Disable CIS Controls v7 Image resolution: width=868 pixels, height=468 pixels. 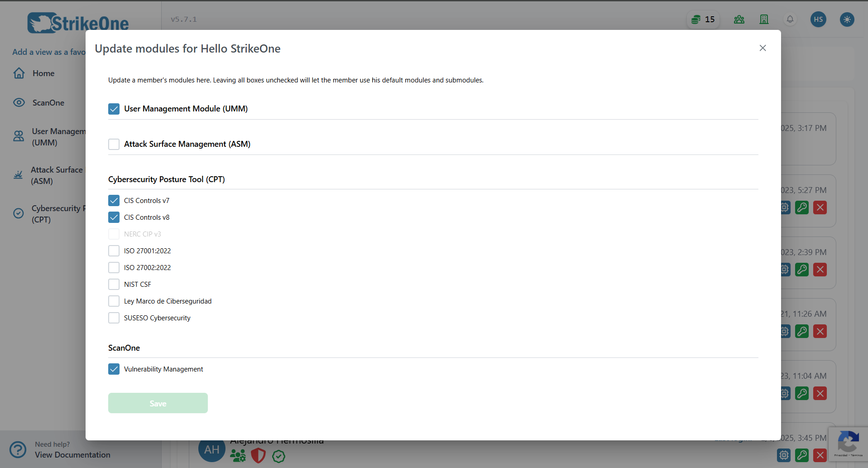click(x=114, y=200)
